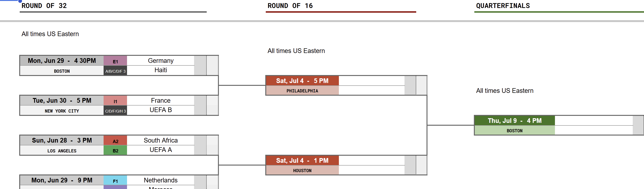Click the light blue F1 badge
This screenshot has width=644, height=189.
coord(115,181)
